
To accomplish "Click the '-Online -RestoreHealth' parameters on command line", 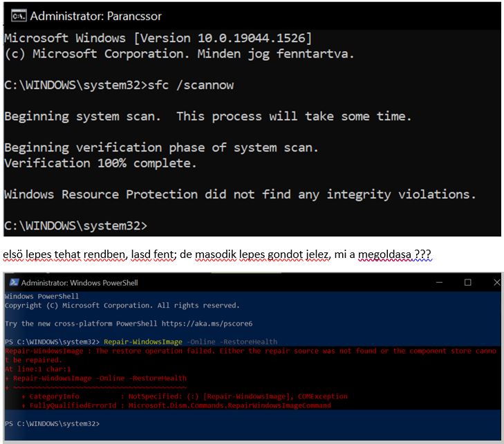I will click(x=232, y=342).
